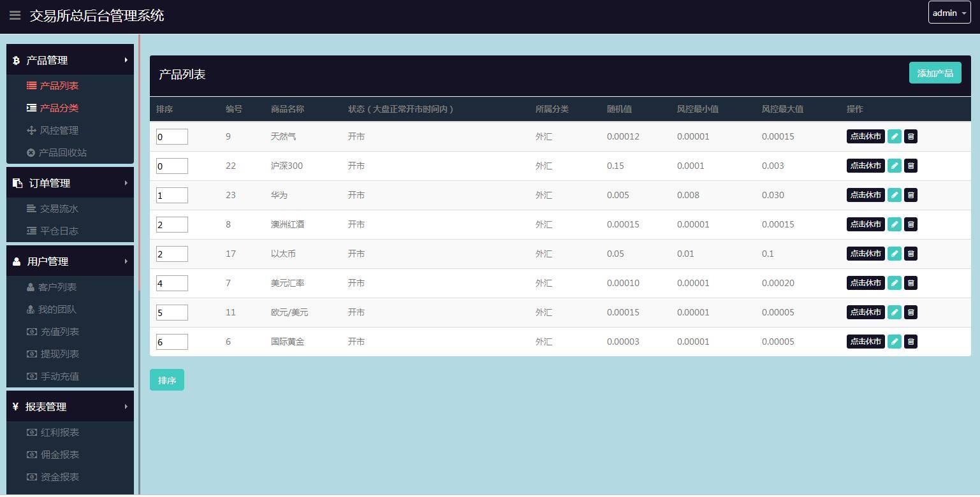Edit the 华为 product via pencil icon
Image resolution: width=980 pixels, height=497 pixels.
tap(894, 195)
